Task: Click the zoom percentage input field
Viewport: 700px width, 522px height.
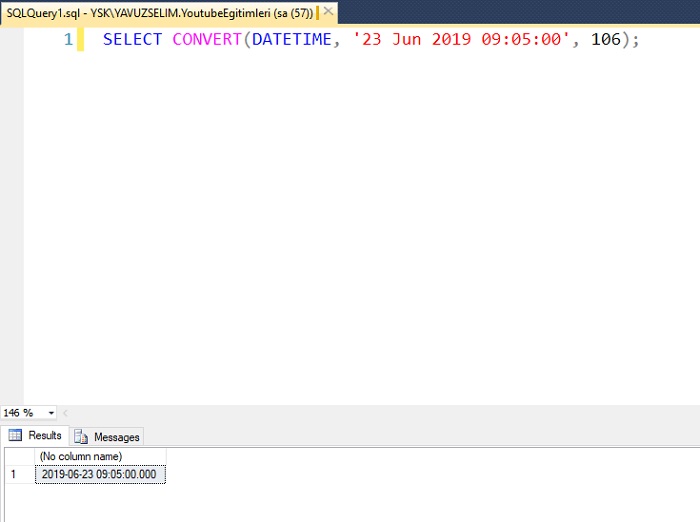Action: (x=24, y=413)
